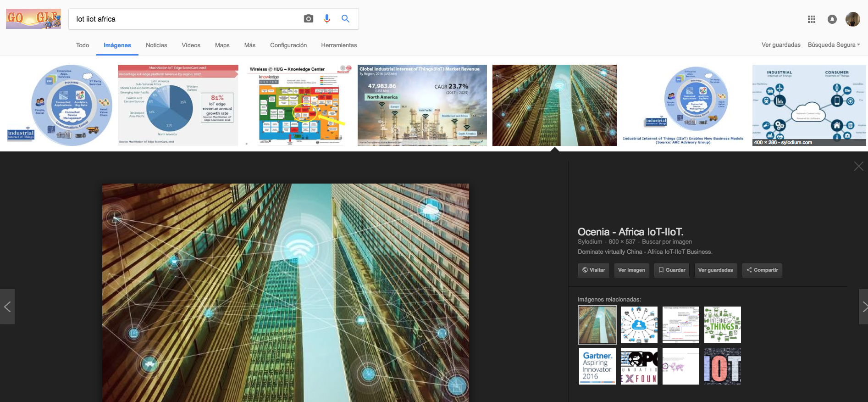
Task: Expand the Búsqueda Segura dropdown
Action: pos(834,45)
